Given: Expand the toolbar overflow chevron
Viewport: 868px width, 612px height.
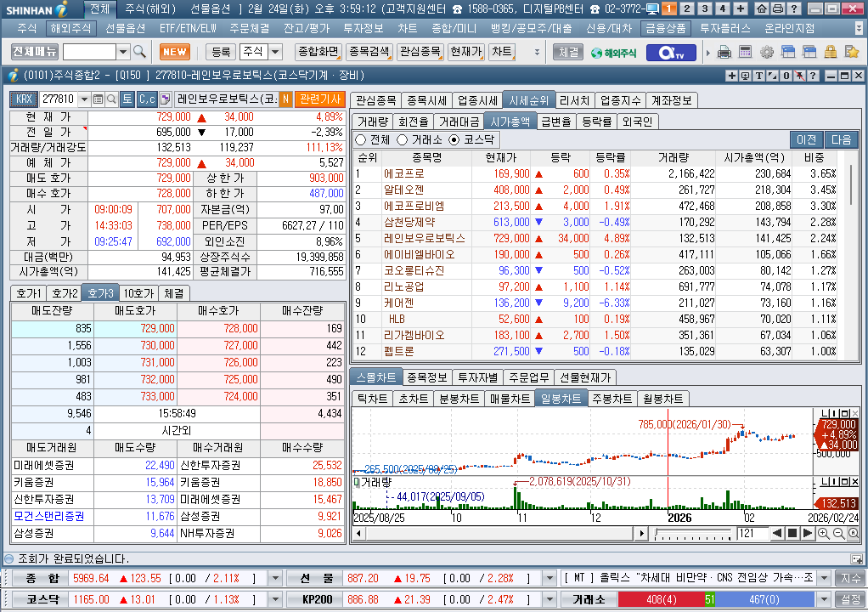Looking at the screenshot, I should pos(537,52).
